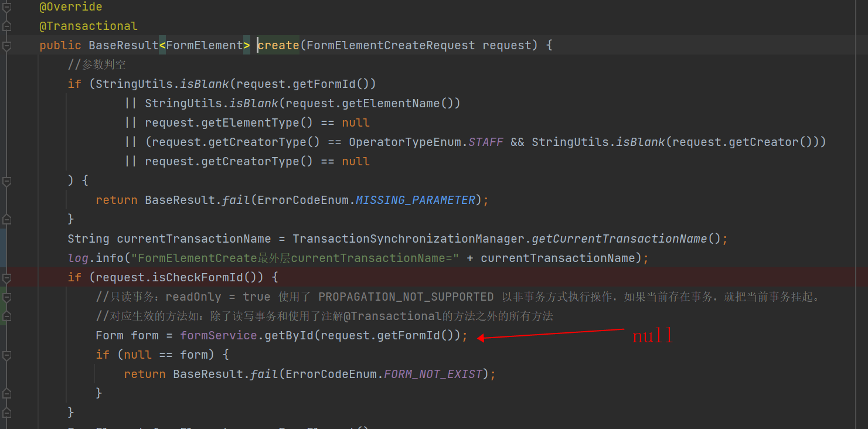Collapse the isCheckFormId if-block fold marker
The image size is (868, 429).
point(6,277)
